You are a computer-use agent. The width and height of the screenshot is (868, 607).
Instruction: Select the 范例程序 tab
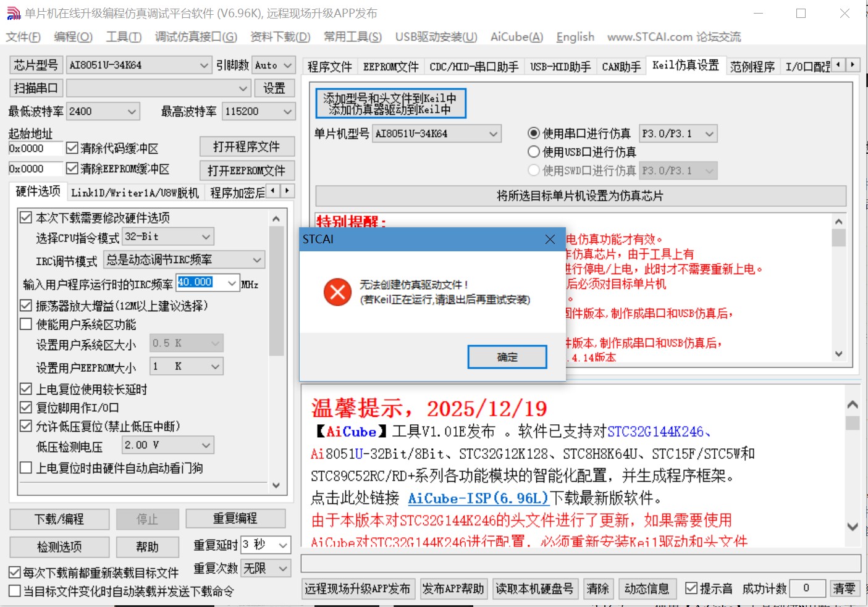(752, 67)
